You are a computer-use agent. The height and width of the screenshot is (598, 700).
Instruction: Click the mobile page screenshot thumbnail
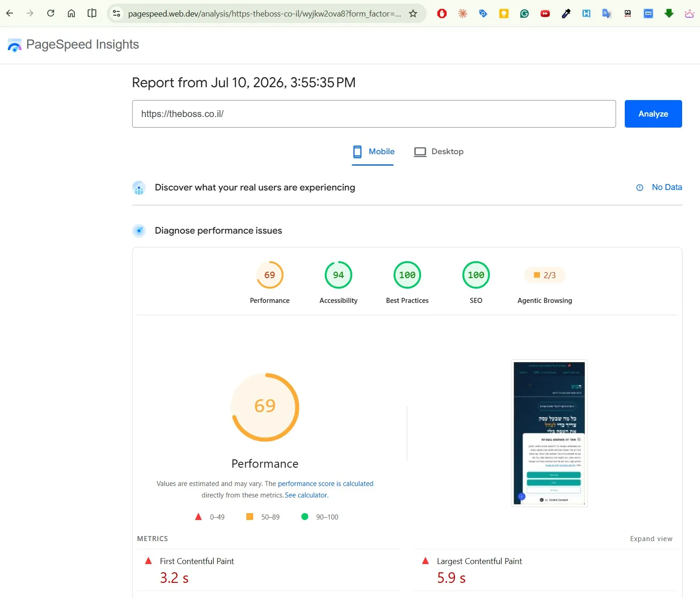tap(549, 433)
